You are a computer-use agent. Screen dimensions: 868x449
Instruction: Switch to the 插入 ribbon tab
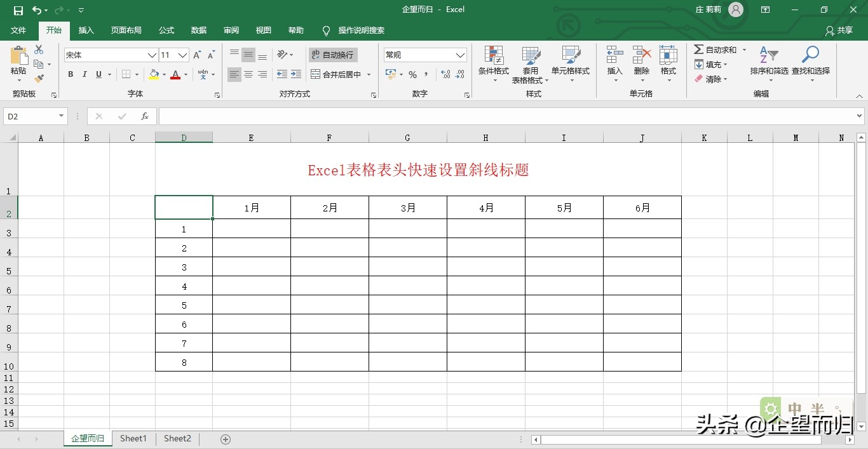(86, 30)
